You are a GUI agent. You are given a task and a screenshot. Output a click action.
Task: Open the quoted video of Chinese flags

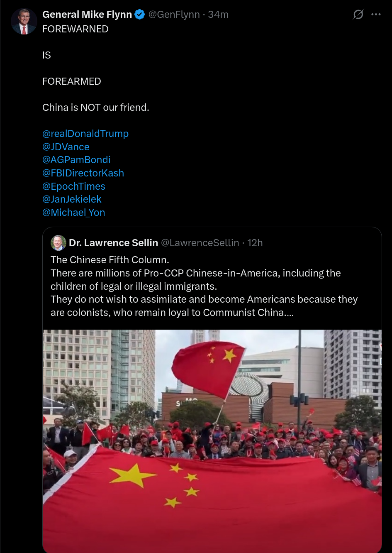coord(212,441)
